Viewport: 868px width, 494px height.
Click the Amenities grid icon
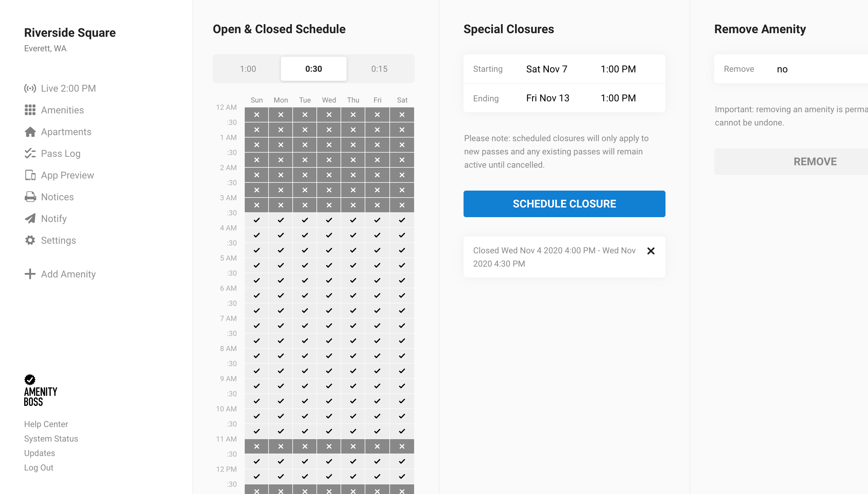point(30,110)
